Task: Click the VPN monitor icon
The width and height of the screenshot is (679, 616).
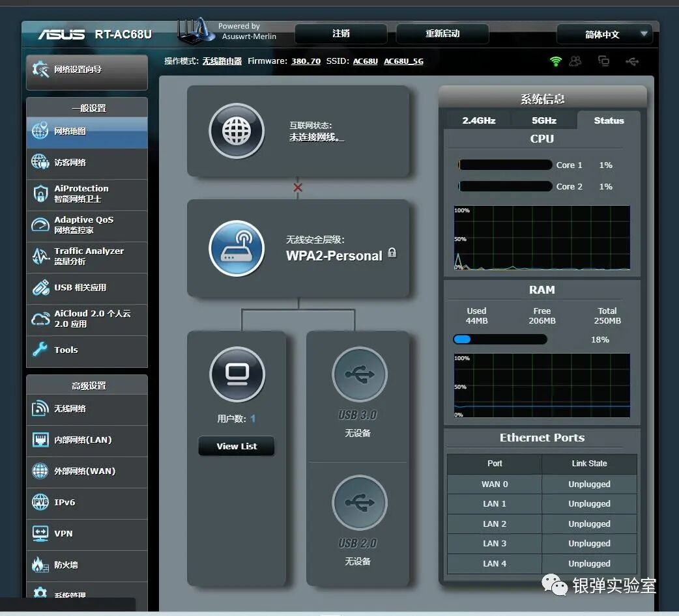Action: [x=40, y=533]
